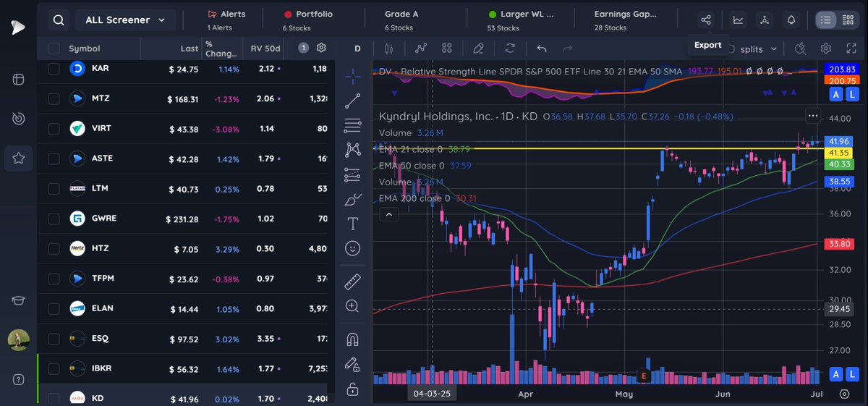Select the crosshair cursor tool
This screenshot has height=406, width=868.
(x=353, y=75)
